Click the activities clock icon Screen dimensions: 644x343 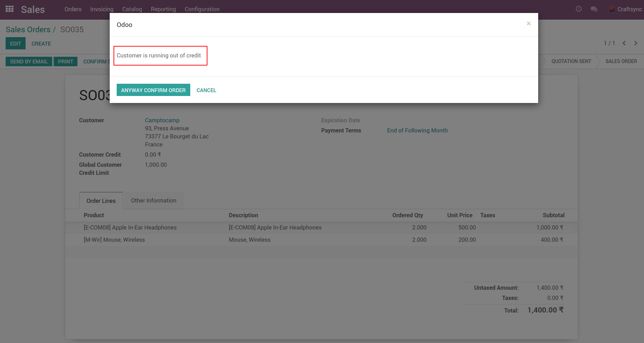pos(578,9)
